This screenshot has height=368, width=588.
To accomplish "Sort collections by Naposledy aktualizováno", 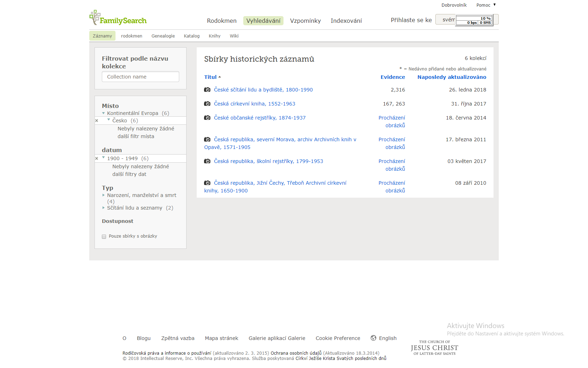I will (451, 77).
